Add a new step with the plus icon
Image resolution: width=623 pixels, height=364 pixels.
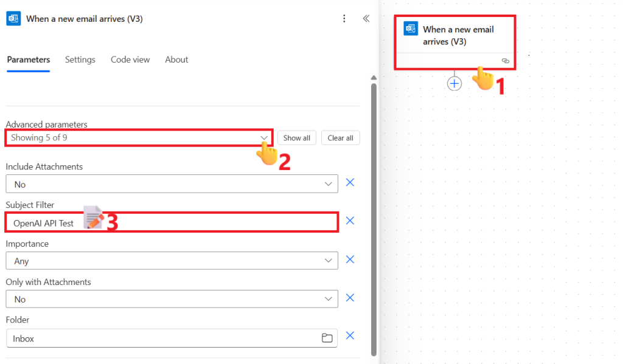(x=454, y=83)
